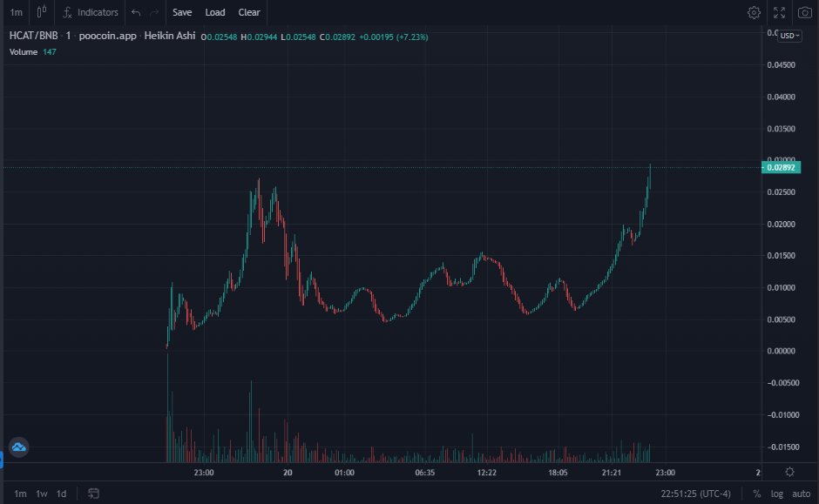Click the 0.01000 price axis label
Screen dimensions: 819x504
781,288
